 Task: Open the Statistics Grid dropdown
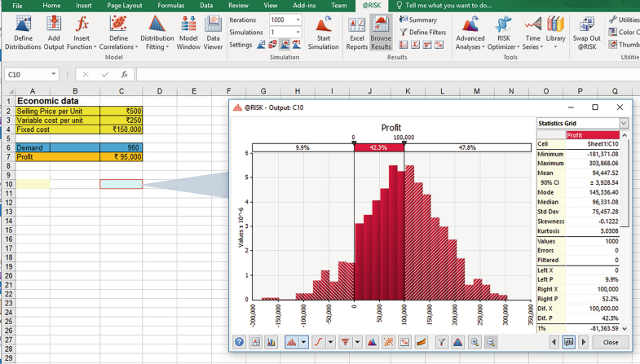(624, 124)
